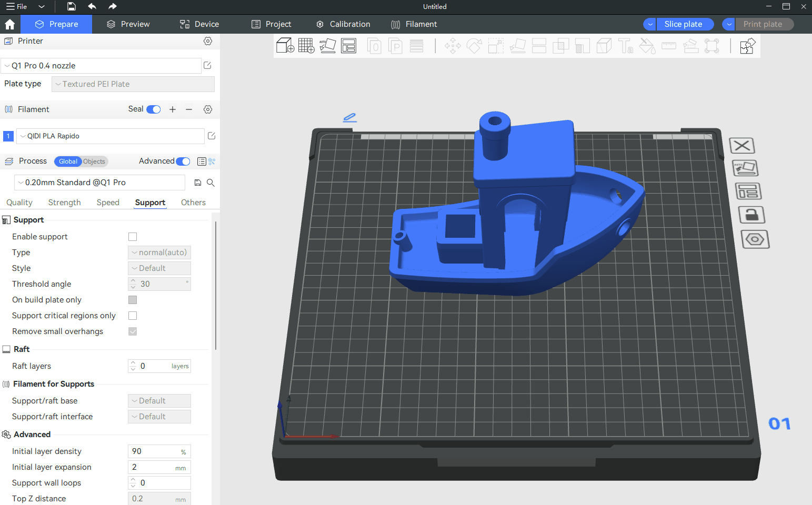Viewport: 812px width, 505px height.
Task: Expand the QIDI PLA Rapido filament dropdown
Action: (x=111, y=136)
